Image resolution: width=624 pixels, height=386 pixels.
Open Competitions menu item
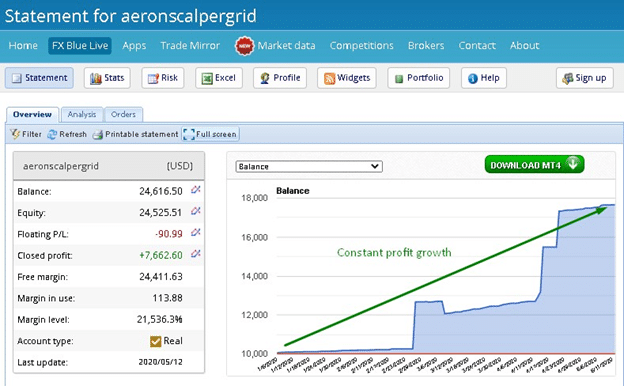pos(361,46)
